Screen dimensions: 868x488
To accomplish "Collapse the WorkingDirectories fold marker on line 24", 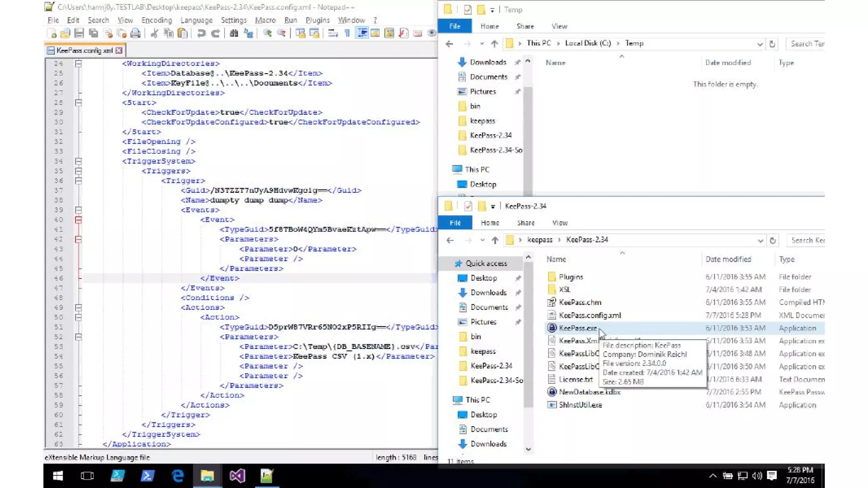I will coord(78,64).
